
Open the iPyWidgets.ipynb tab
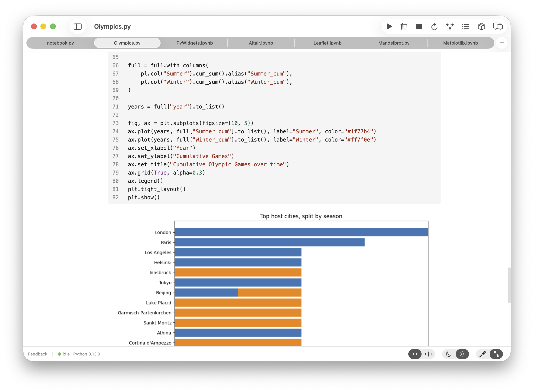click(194, 43)
